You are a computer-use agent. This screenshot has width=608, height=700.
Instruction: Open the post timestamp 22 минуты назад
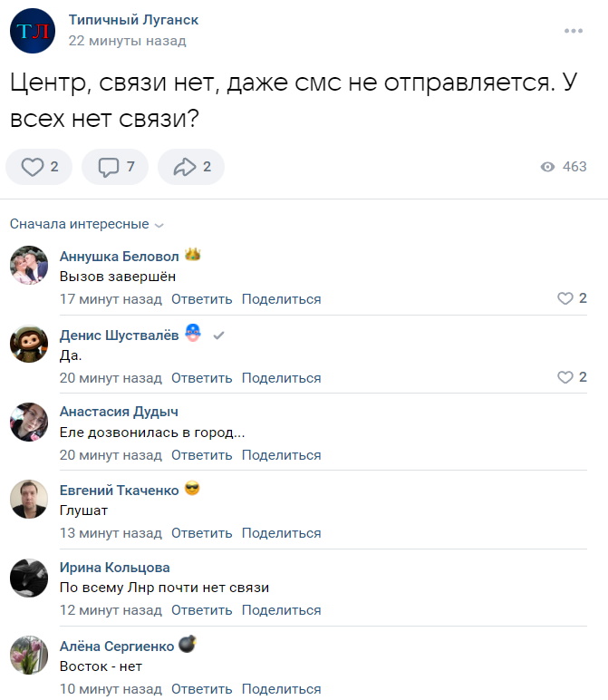(127, 41)
